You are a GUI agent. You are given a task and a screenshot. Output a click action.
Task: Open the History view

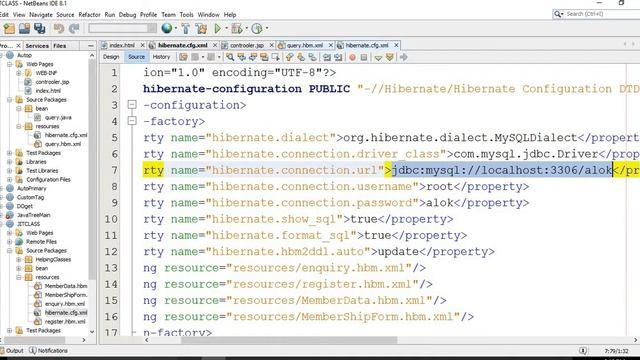pos(161,57)
